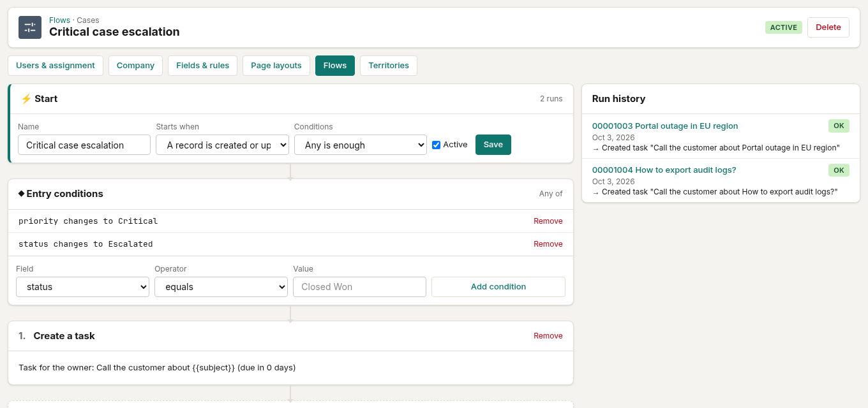Open the Company tab
The height and width of the screenshot is (408, 868).
pyautogui.click(x=135, y=66)
